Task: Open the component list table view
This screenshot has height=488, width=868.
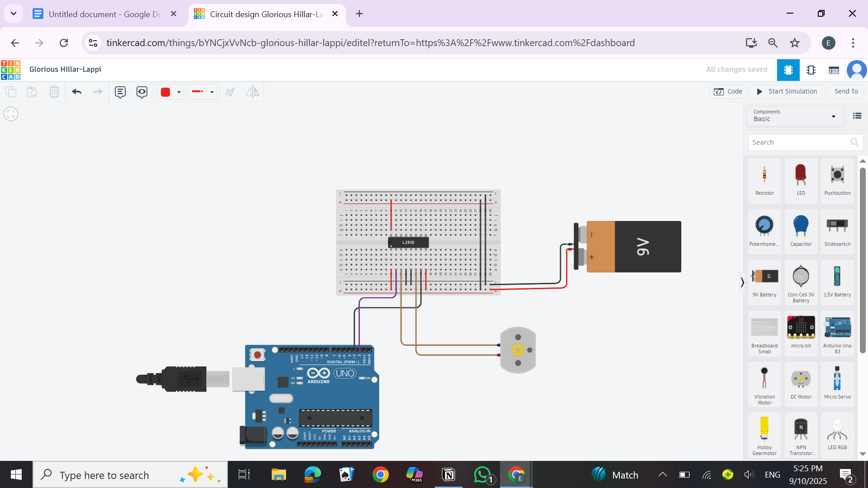Action: (834, 70)
